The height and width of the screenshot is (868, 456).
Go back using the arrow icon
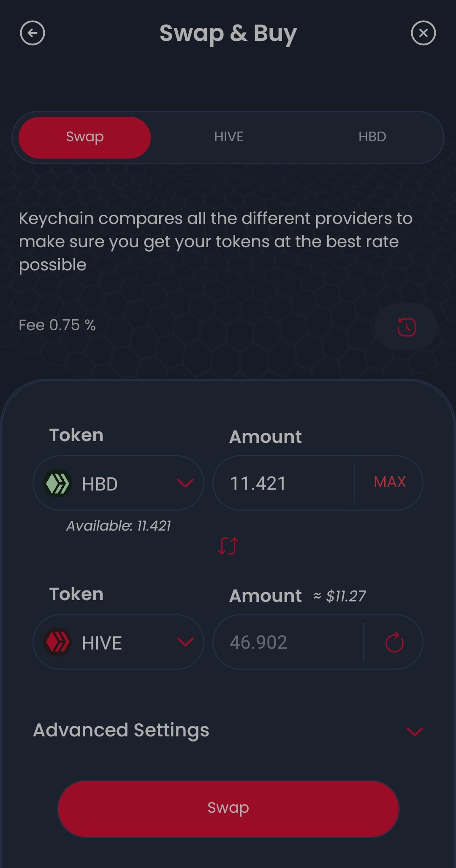[33, 33]
